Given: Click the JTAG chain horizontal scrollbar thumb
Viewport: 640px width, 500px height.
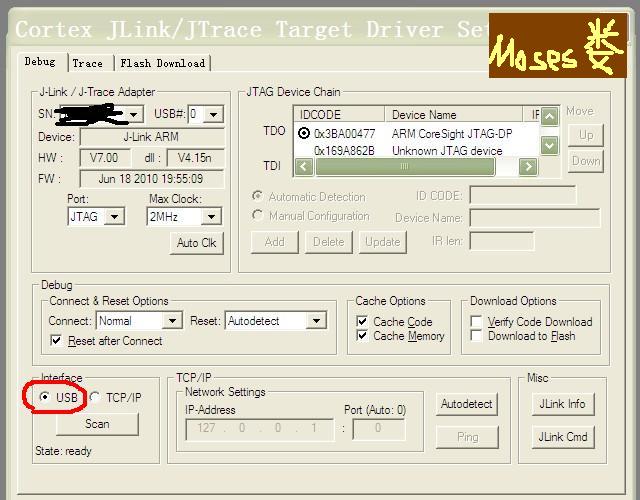Looking at the screenshot, I should [405, 167].
